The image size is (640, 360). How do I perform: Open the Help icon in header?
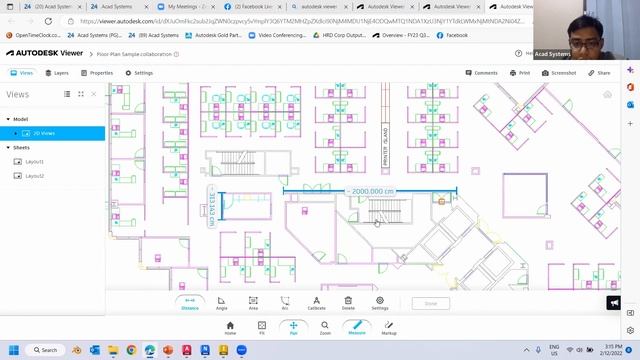(x=518, y=53)
